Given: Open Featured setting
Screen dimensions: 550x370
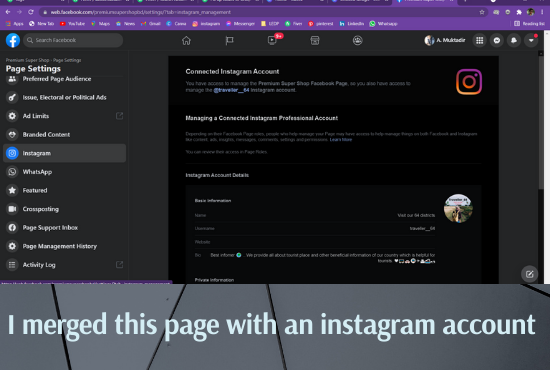Looking at the screenshot, I should pyautogui.click(x=65, y=190).
